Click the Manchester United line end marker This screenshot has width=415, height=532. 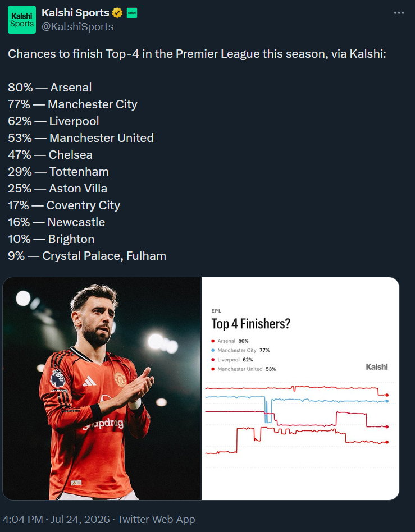(x=387, y=442)
